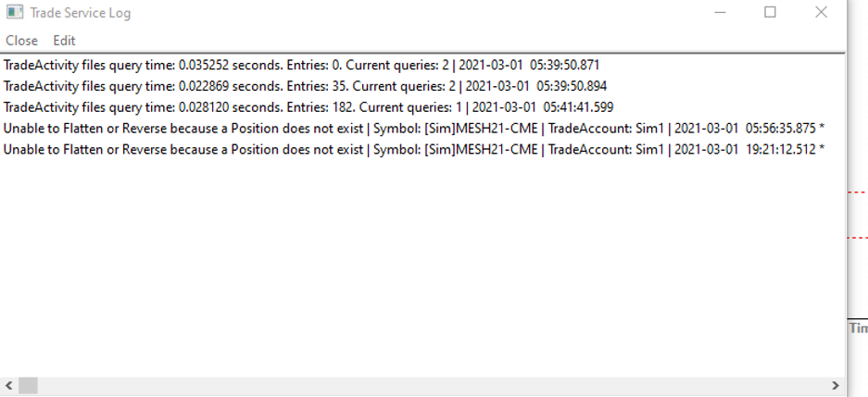Click the empty horizontal scrollbar track

[x=432, y=385]
